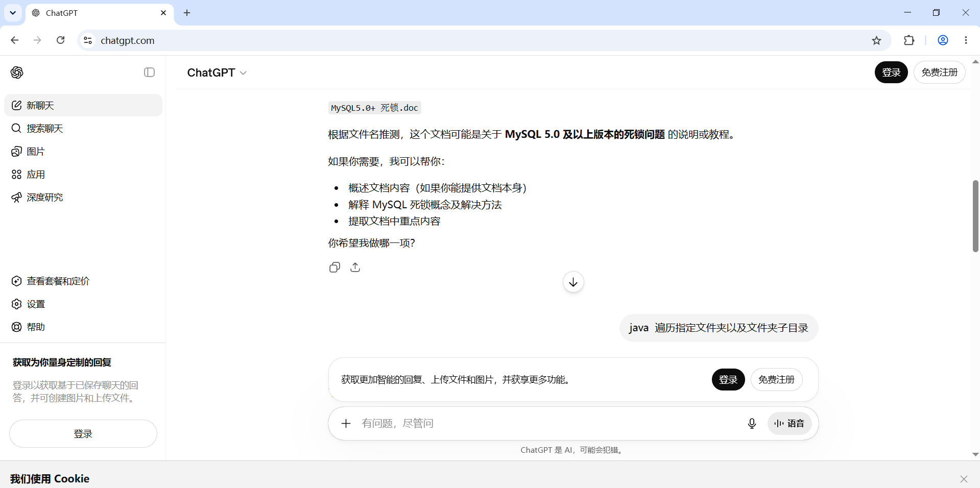Reload the page

tap(60, 40)
